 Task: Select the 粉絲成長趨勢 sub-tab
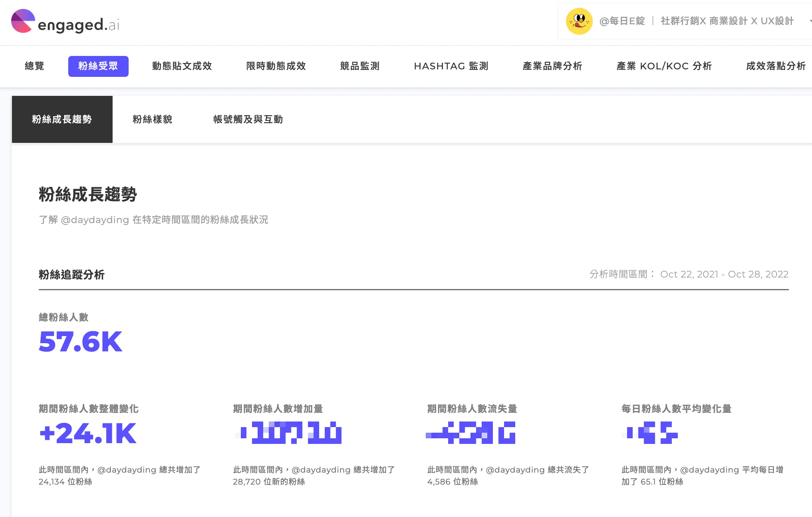click(62, 119)
